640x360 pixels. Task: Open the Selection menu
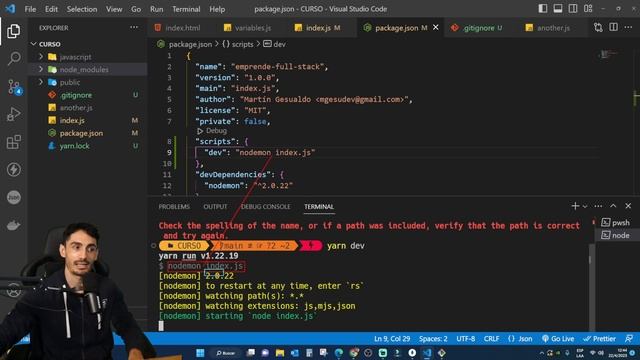(x=82, y=9)
